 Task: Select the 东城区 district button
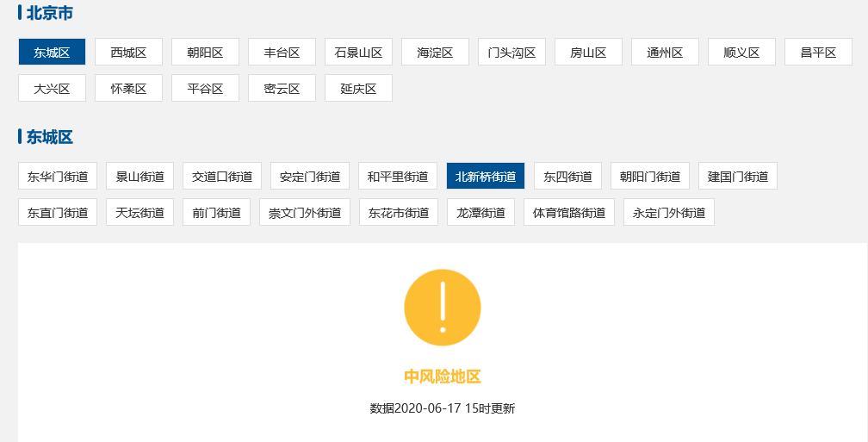click(52, 52)
